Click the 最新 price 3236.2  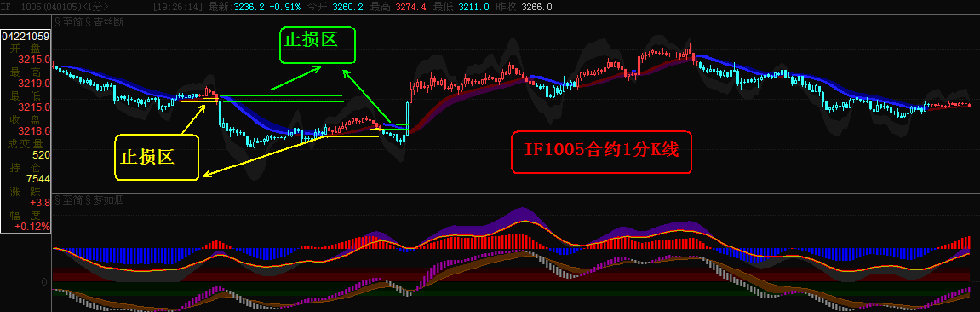pos(249,6)
